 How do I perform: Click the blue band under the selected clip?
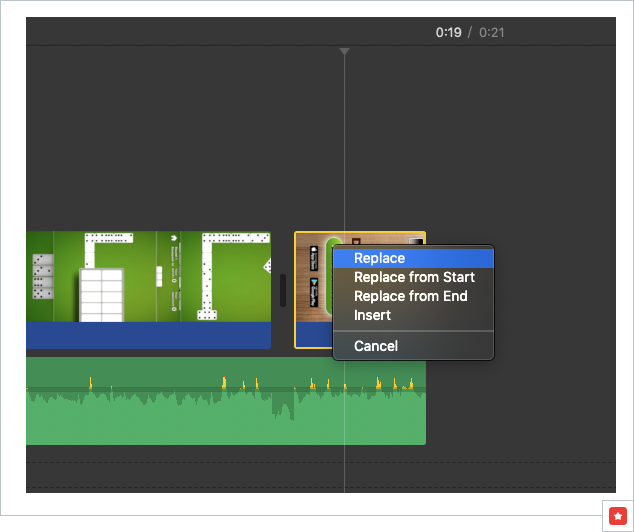[x=313, y=336]
